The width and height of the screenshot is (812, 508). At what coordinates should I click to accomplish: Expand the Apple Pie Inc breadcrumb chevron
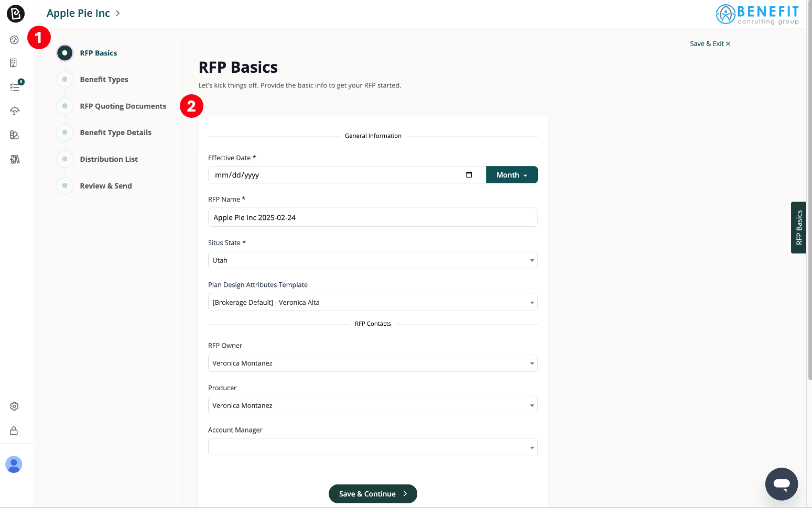117,13
